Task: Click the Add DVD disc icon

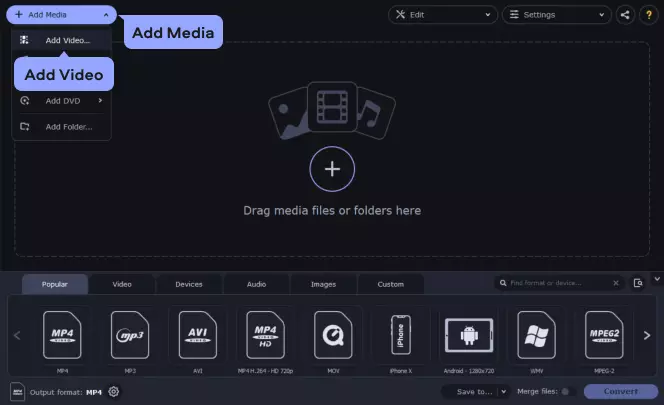Action: click(x=25, y=101)
